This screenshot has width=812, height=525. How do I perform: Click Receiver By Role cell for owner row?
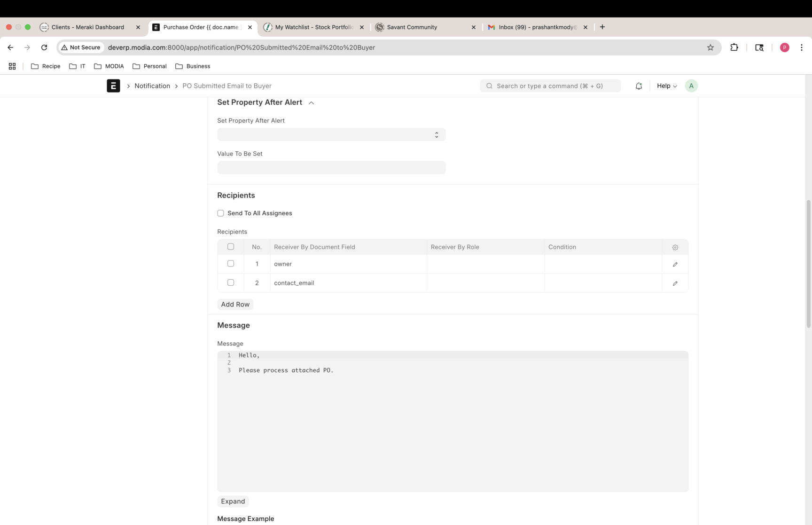pos(485,264)
